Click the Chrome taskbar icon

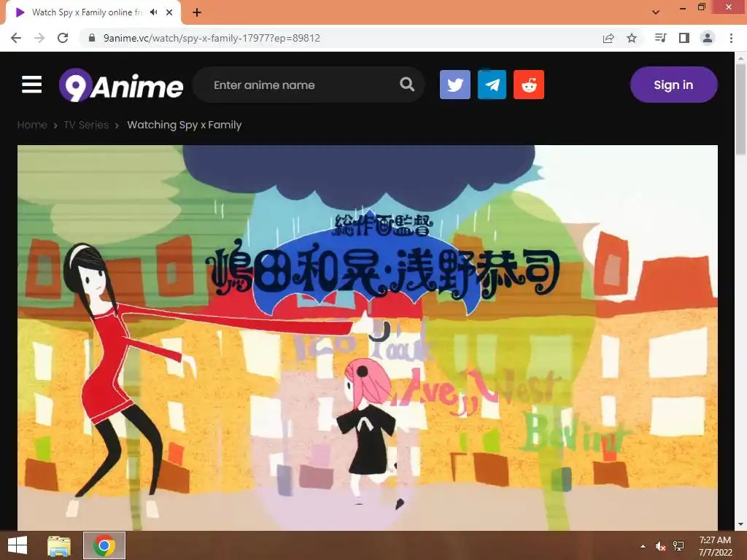104,545
